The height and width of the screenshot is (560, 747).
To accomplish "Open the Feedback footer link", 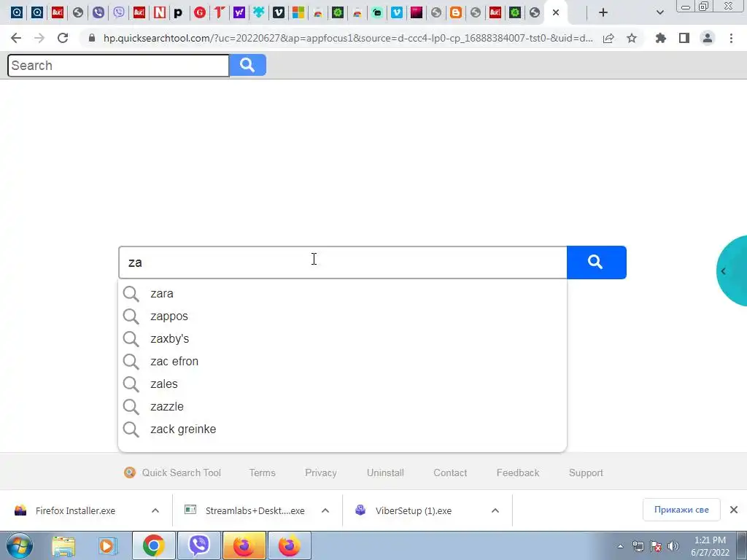I will pyautogui.click(x=518, y=472).
